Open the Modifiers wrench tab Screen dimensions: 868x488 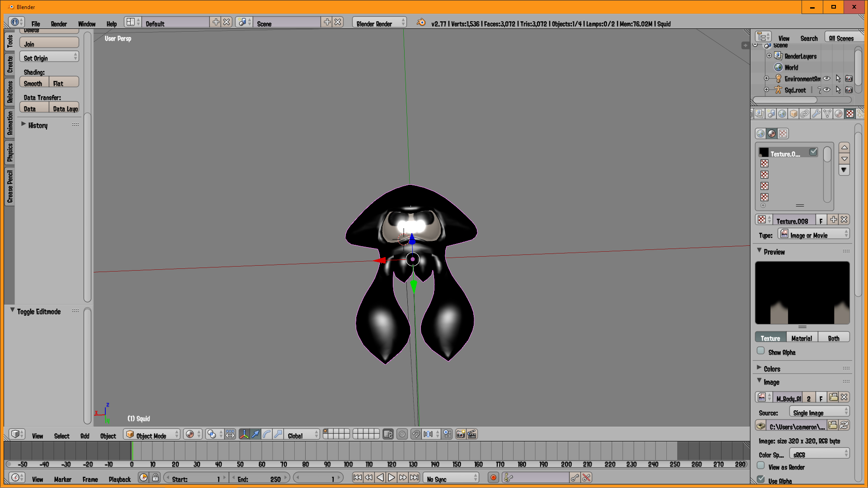(x=816, y=114)
